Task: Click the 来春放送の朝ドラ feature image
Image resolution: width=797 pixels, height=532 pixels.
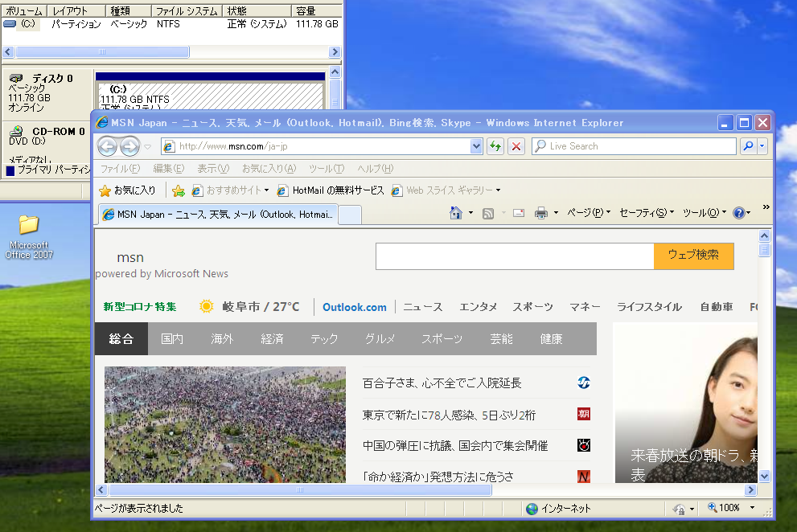Action: 686,403
